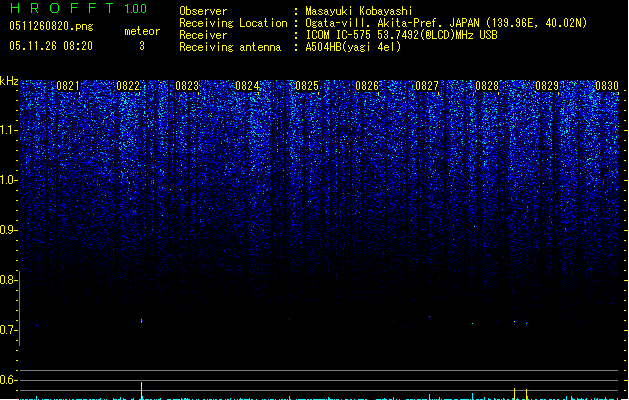Screen dimensions: 629x400
Task: Click the Receiving antenna label
Action: click(230, 47)
